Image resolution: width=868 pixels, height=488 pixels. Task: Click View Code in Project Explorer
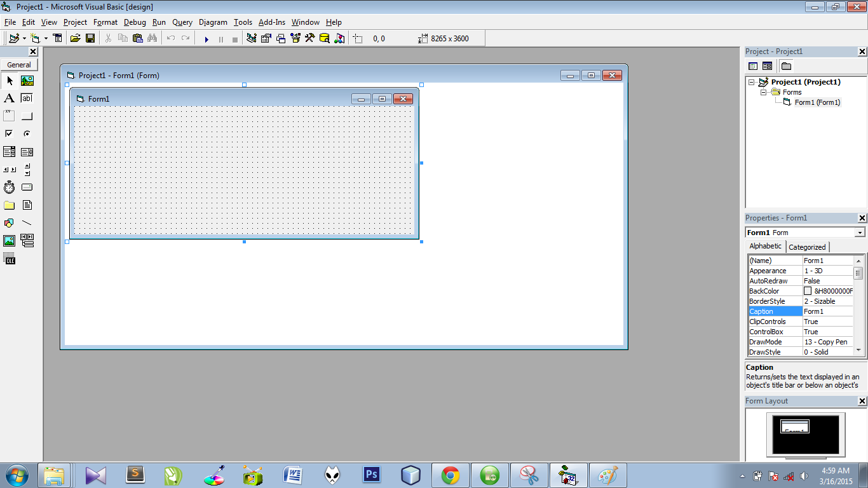[752, 65]
